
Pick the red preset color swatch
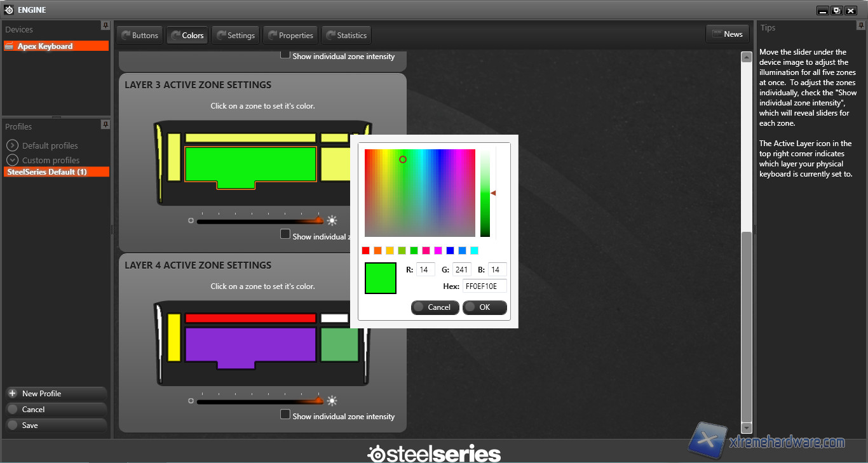pyautogui.click(x=365, y=251)
